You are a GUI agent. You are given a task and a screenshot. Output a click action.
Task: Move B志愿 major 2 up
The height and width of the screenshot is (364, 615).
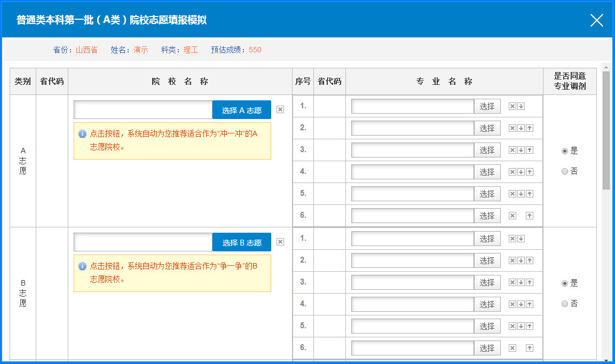[530, 260]
